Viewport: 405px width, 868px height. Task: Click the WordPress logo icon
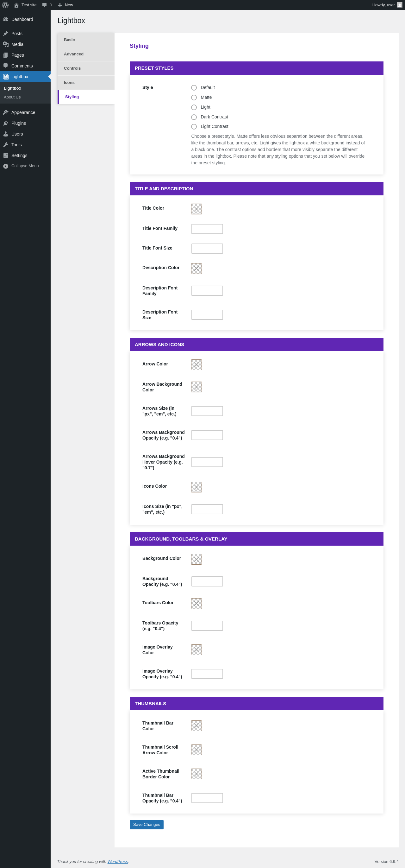click(x=5, y=5)
